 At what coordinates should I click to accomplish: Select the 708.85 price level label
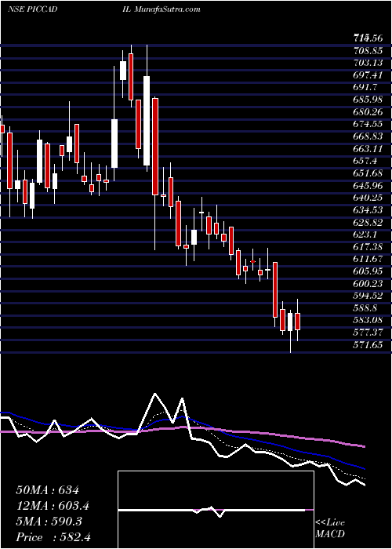[x=367, y=52]
